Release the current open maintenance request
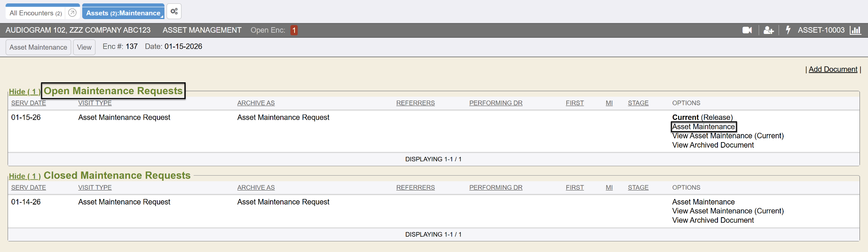Image resolution: width=868 pixels, height=252 pixels. [717, 118]
